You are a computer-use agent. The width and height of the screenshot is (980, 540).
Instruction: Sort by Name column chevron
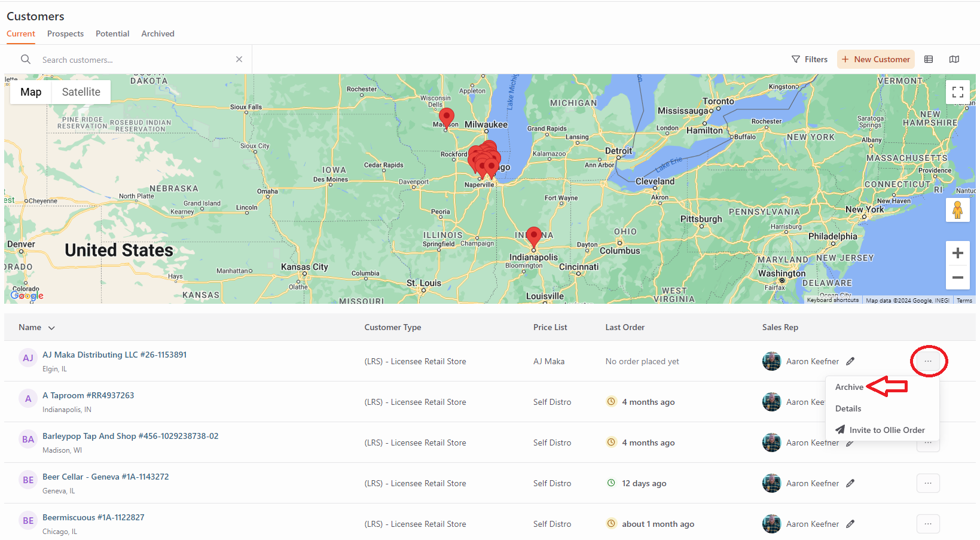51,328
